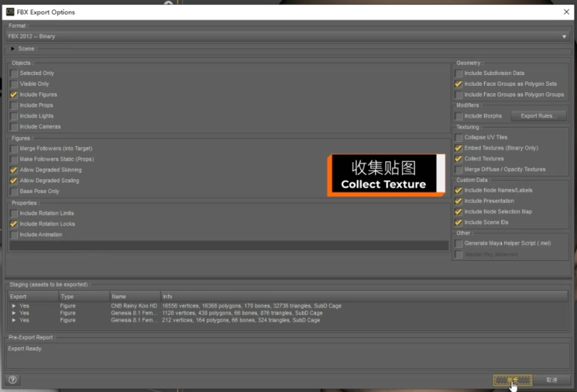Screen dimensions: 577x392
Task: Open the FBX 2012 Binary format dropdown
Action: [288, 37]
